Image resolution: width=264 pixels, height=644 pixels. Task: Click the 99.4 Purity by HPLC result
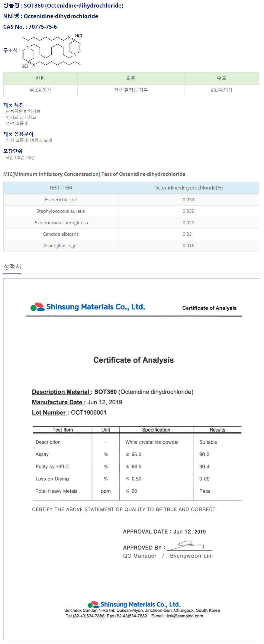point(204,467)
